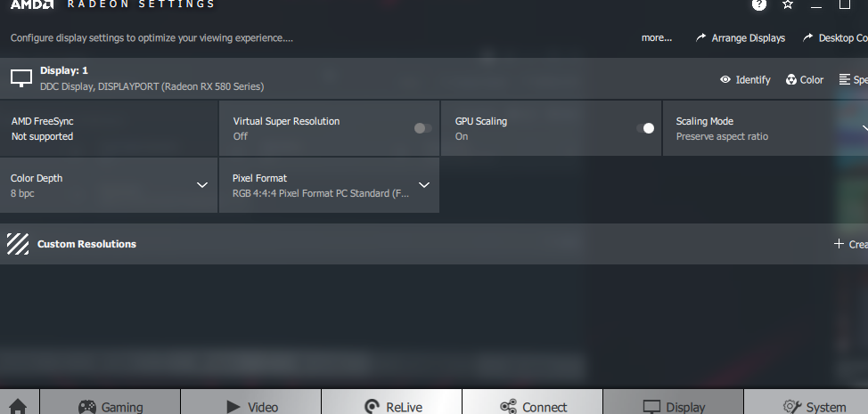Click the Display monitor icon beside Display: 1
The image size is (868, 414).
21,78
